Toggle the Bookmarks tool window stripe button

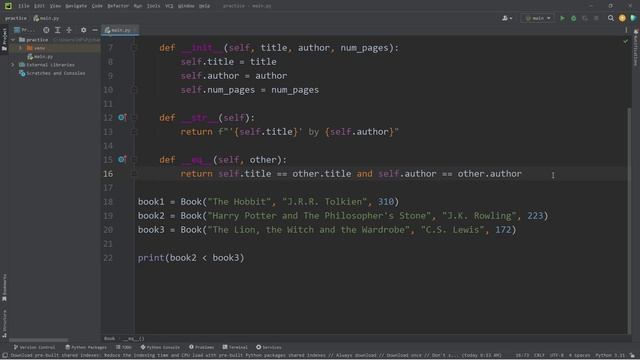point(4,288)
